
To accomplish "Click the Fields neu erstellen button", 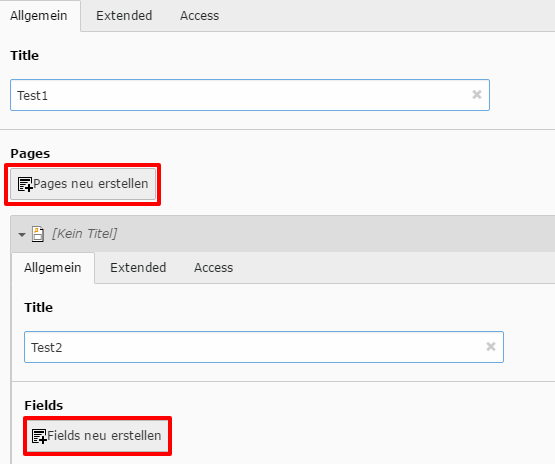I will click(x=97, y=436).
